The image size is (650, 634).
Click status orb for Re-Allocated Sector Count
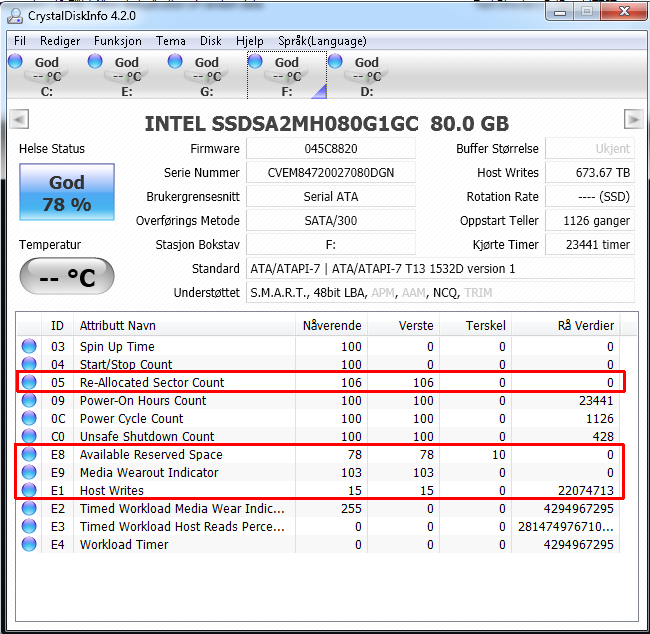(29, 382)
